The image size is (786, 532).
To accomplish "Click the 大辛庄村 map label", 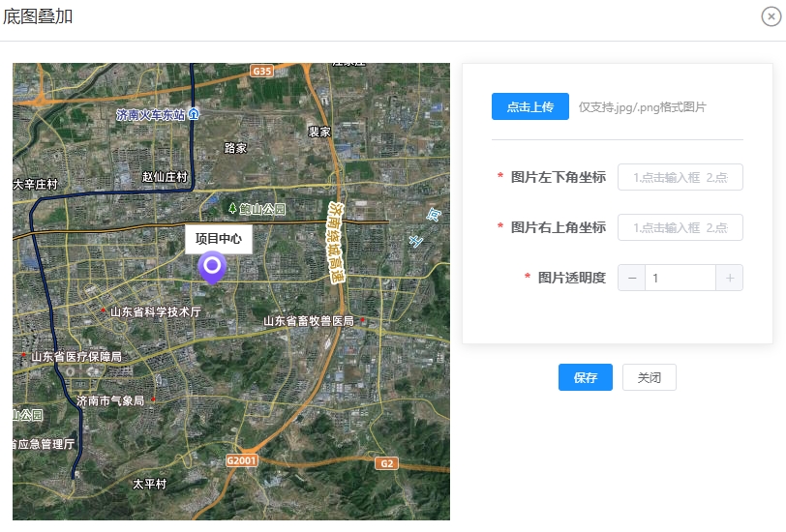I will [35, 185].
